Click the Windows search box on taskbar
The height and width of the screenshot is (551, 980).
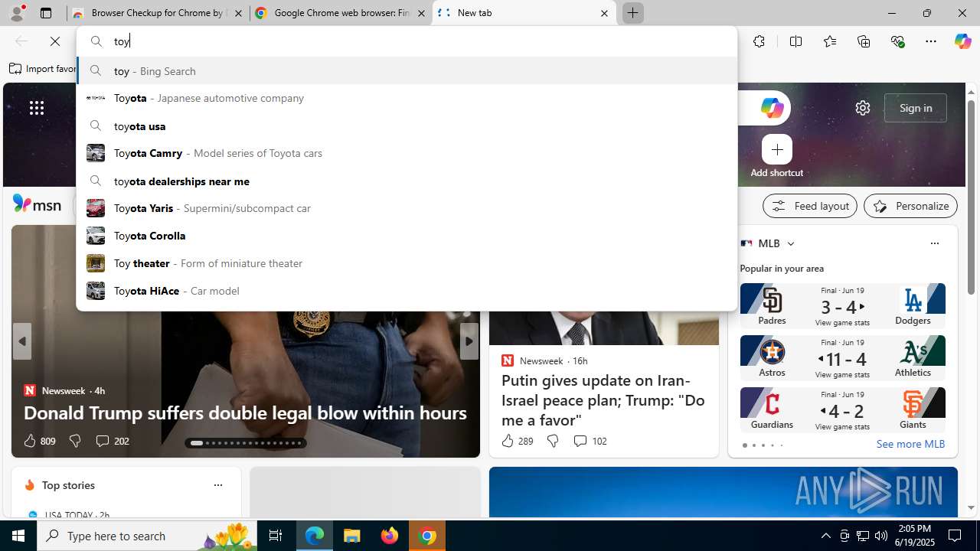tap(148, 536)
